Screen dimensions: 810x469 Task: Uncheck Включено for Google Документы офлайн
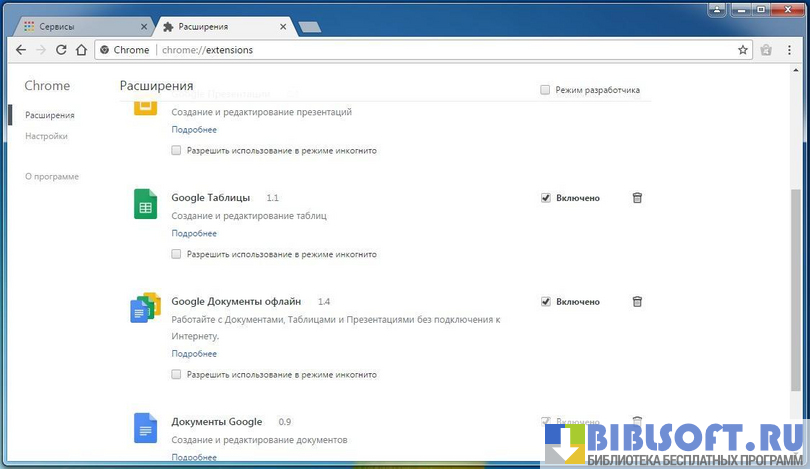(x=546, y=302)
